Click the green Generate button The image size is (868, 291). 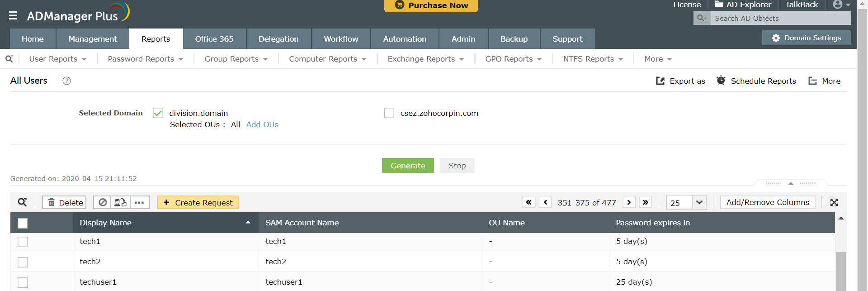click(x=408, y=166)
